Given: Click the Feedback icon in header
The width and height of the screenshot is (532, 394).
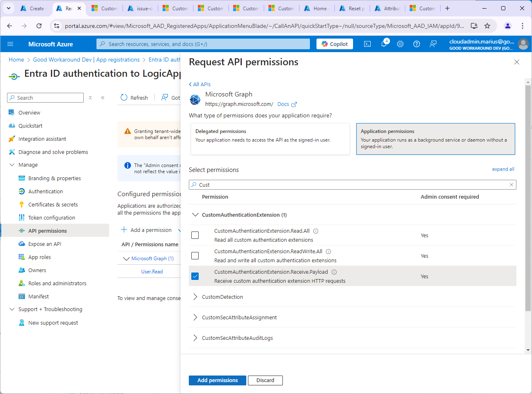Looking at the screenshot, I should pos(433,44).
